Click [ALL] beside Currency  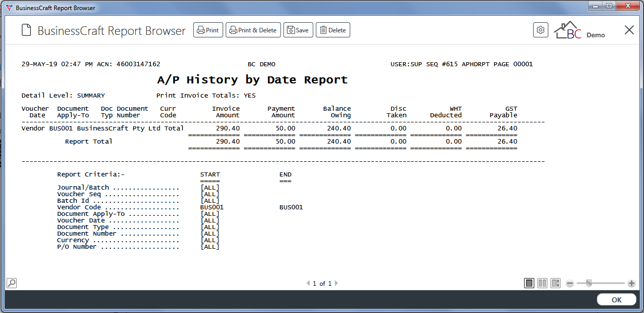210,240
